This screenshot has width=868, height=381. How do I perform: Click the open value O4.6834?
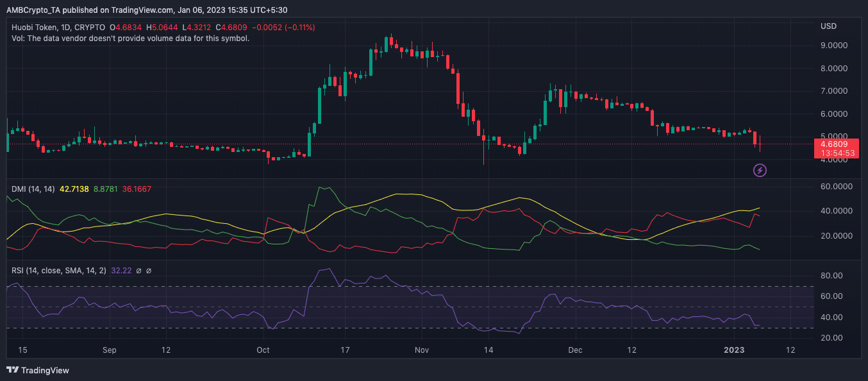click(x=127, y=28)
